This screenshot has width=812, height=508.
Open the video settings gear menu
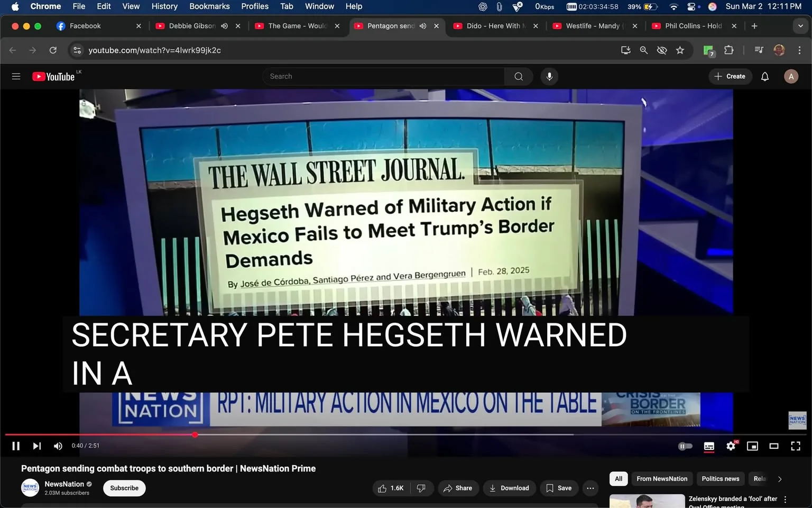[x=731, y=446]
